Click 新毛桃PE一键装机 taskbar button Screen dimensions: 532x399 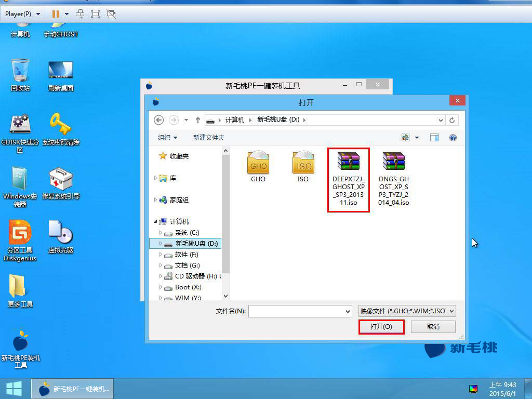tap(72, 389)
